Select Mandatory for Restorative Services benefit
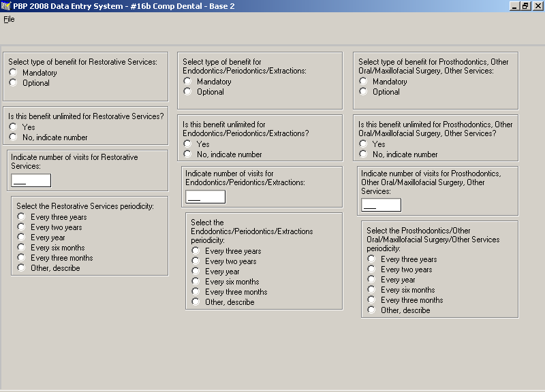The image size is (545, 392). coord(13,73)
